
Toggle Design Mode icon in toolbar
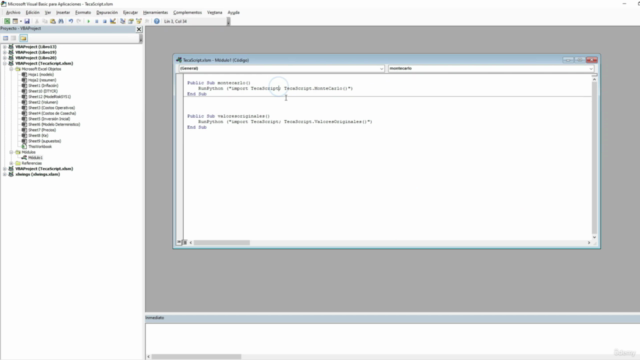(113, 21)
